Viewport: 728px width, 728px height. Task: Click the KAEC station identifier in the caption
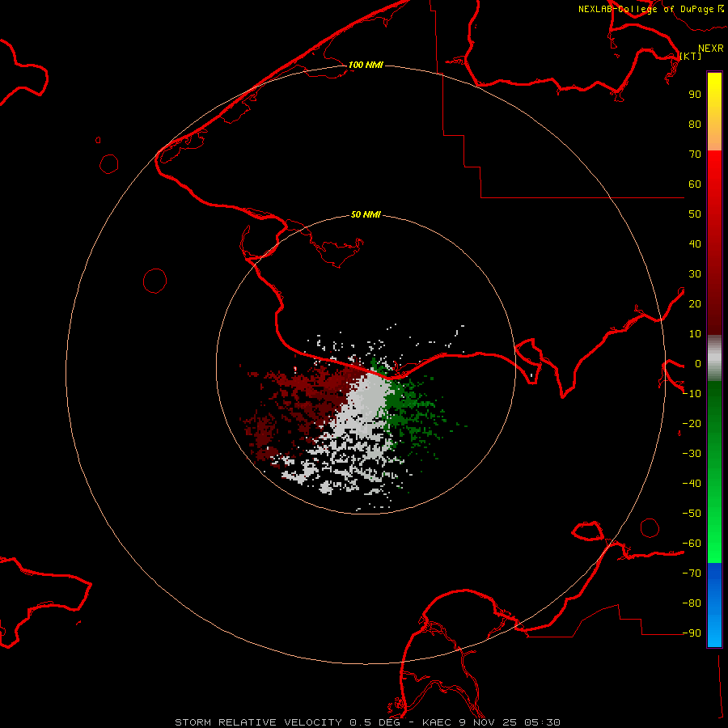(x=437, y=722)
